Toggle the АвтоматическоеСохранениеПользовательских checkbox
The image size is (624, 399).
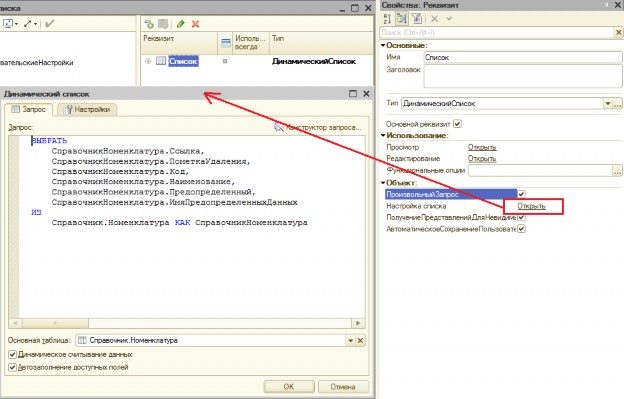[x=521, y=229]
